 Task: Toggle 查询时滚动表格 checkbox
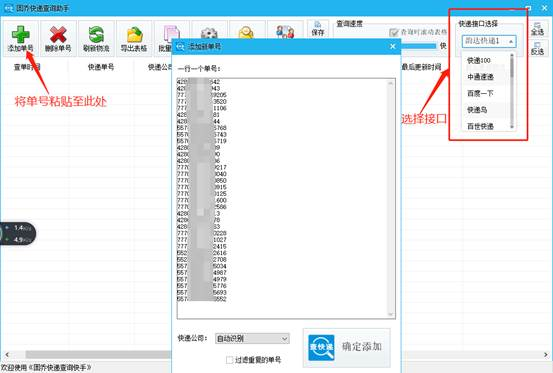pos(394,32)
